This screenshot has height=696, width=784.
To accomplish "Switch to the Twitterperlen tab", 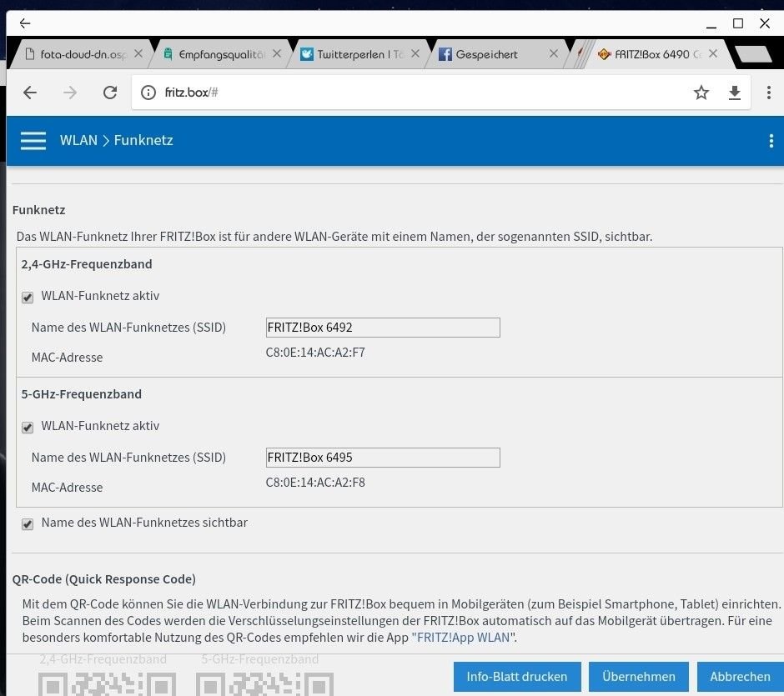I will pos(358,54).
